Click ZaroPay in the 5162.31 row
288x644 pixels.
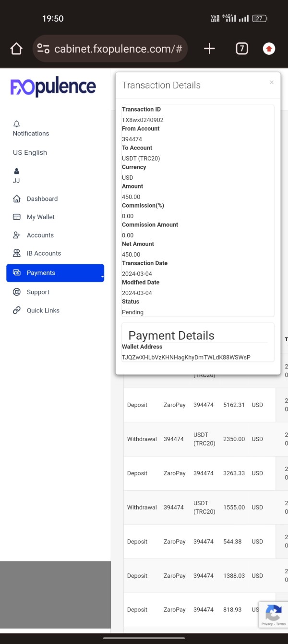[x=175, y=405]
